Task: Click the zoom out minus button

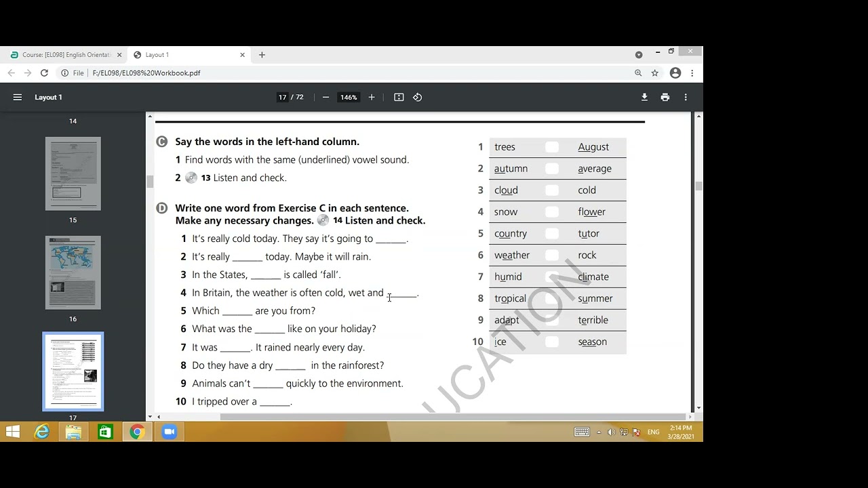Action: tap(325, 98)
